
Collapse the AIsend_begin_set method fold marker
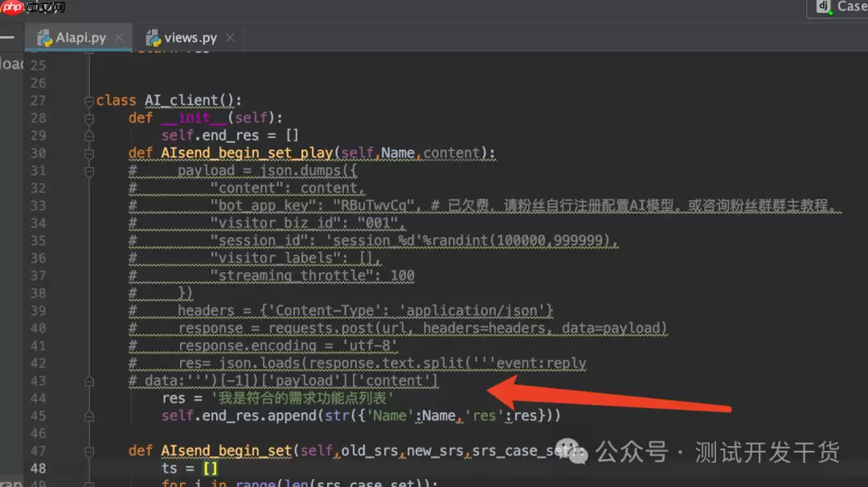(x=88, y=450)
